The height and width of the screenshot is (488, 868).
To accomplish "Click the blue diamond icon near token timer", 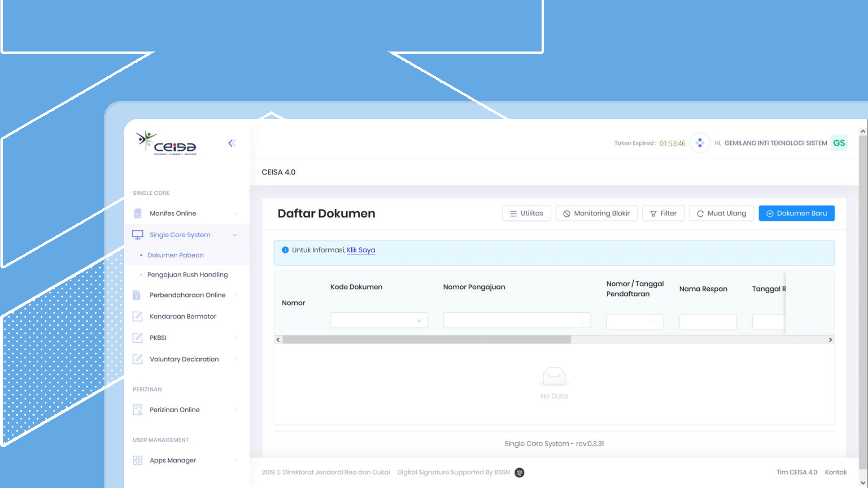I will (x=700, y=143).
